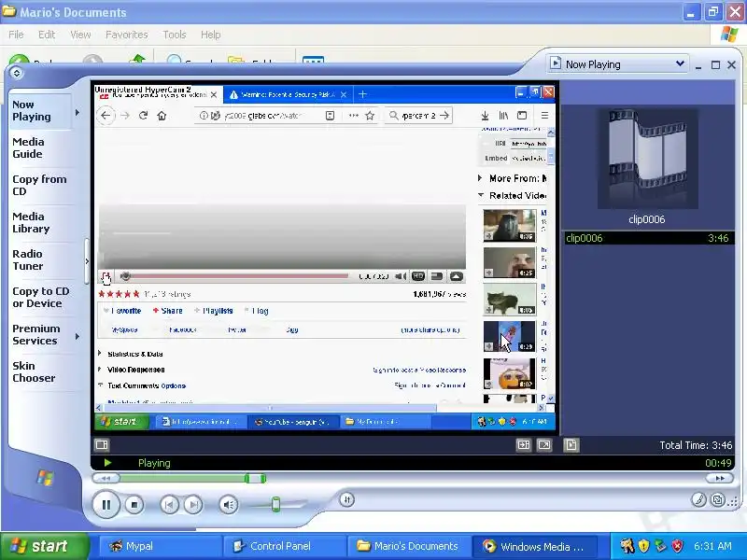
Task: Click the rewind button on the seek bar
Action: [x=106, y=478]
